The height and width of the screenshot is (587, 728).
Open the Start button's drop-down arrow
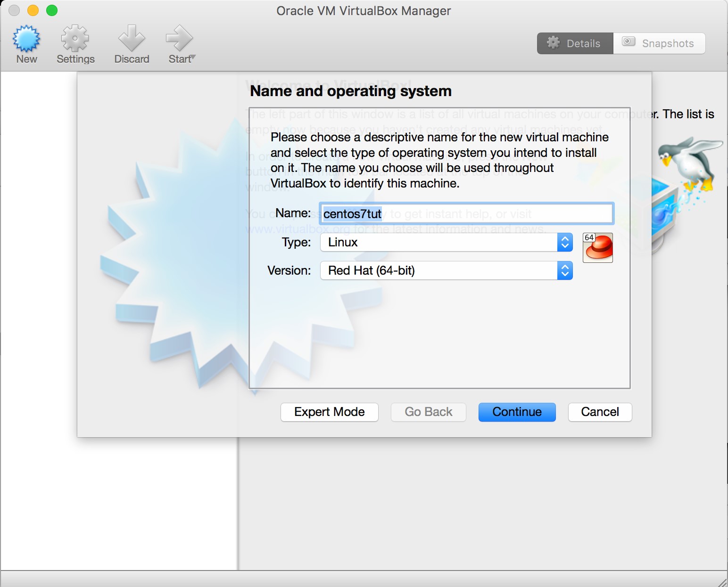pos(192,57)
